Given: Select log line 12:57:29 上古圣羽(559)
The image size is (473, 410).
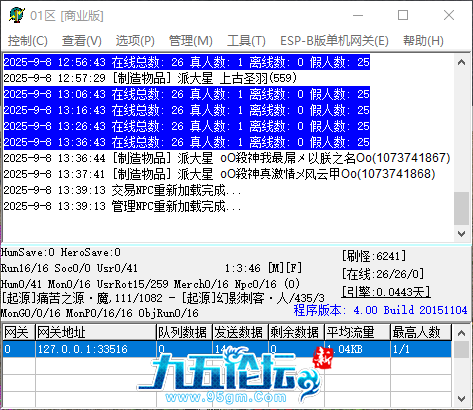Looking at the screenshot, I should [x=150, y=78].
